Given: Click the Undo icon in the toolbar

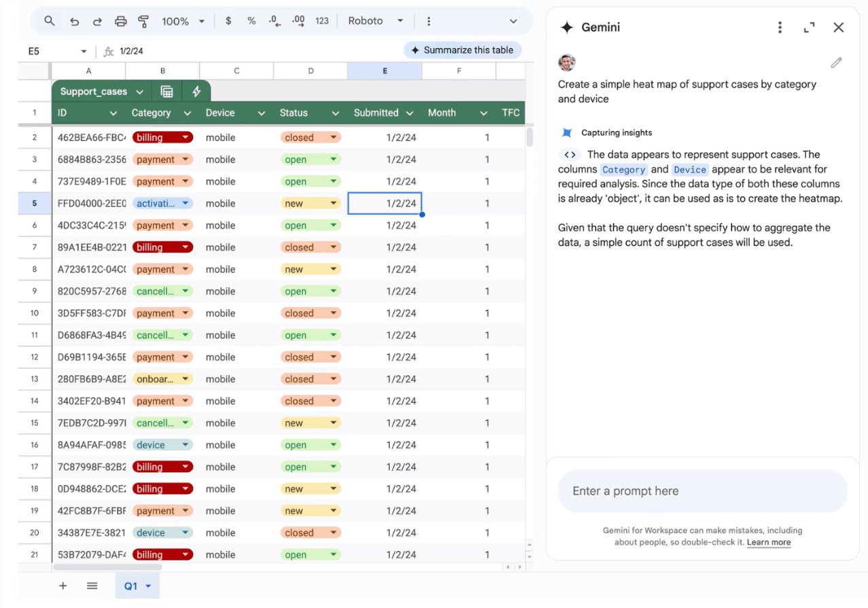Looking at the screenshot, I should pos(75,21).
